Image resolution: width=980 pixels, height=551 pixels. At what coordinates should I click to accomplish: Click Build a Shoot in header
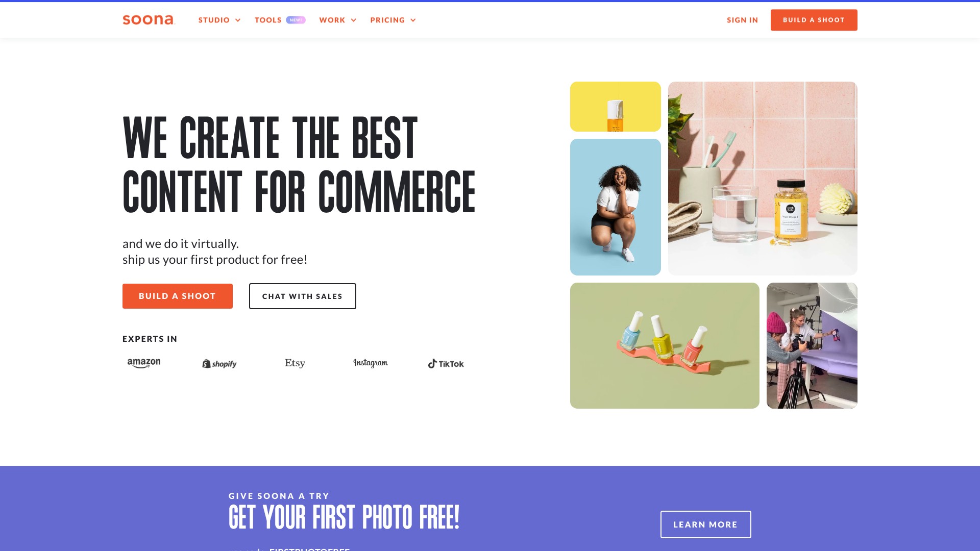click(x=814, y=20)
